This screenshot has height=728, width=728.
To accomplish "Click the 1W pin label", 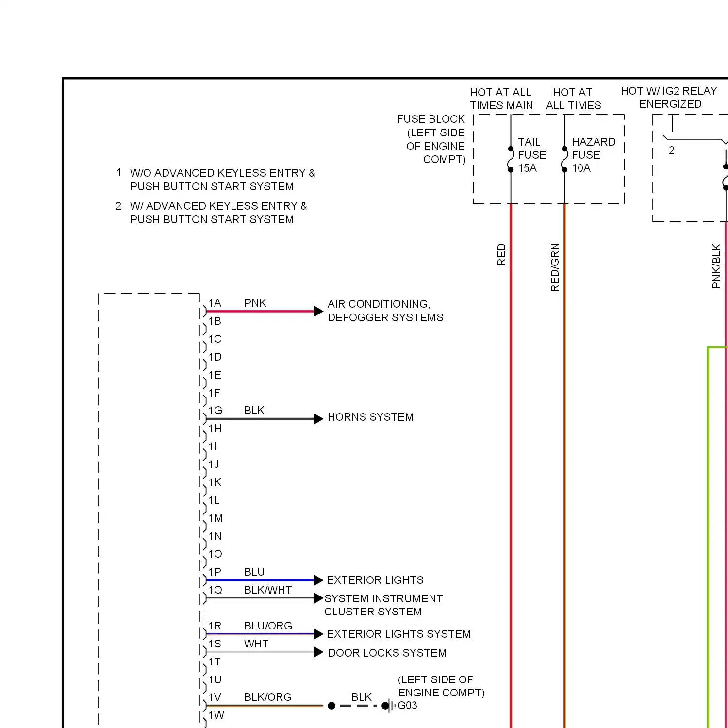I will click(x=216, y=715).
